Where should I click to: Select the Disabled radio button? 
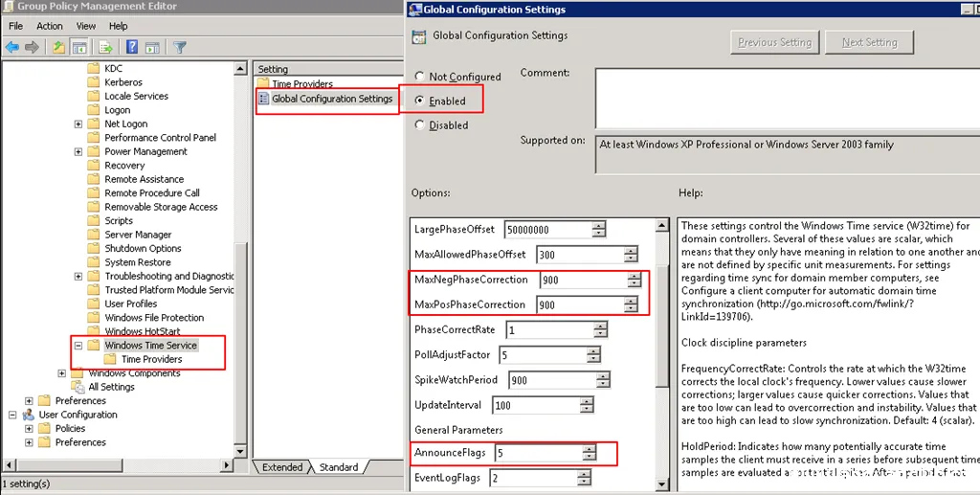[x=419, y=124]
